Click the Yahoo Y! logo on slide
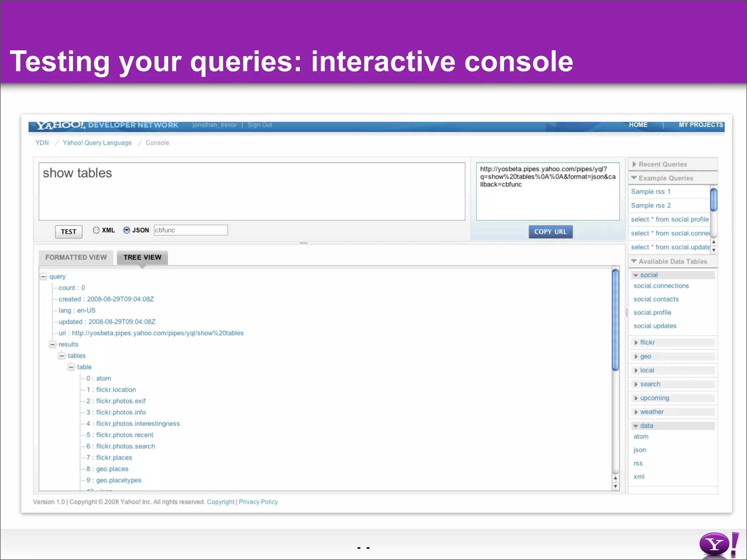Viewport: 747px width, 560px height. pos(719,544)
